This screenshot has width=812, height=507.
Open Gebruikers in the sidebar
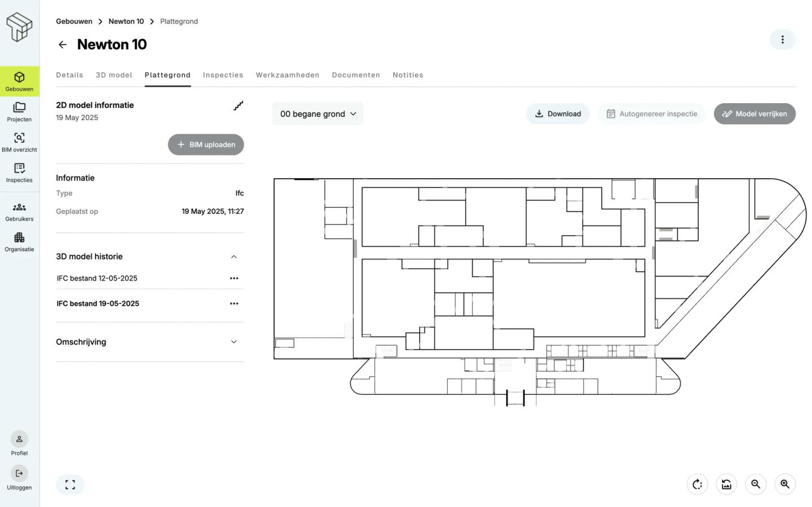pos(19,211)
